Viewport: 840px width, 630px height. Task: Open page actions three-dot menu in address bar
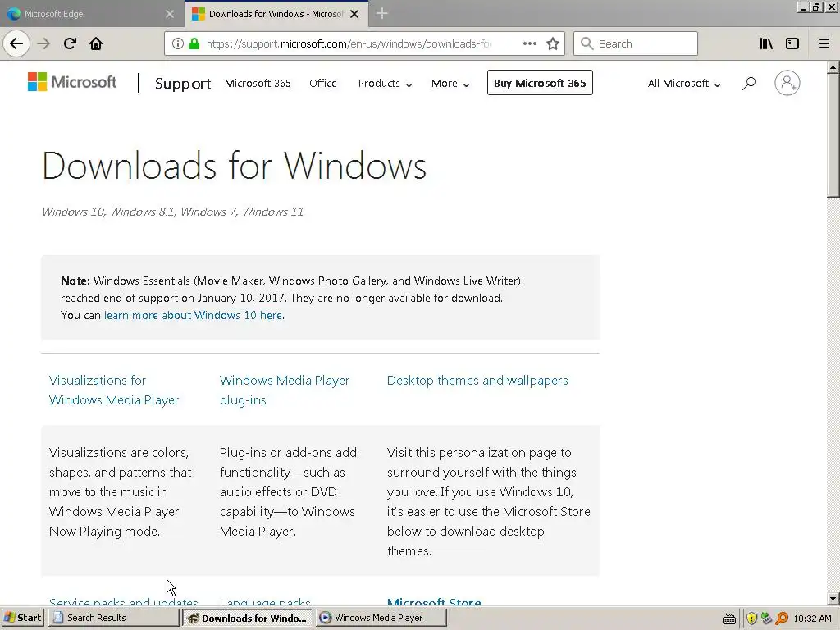point(529,43)
